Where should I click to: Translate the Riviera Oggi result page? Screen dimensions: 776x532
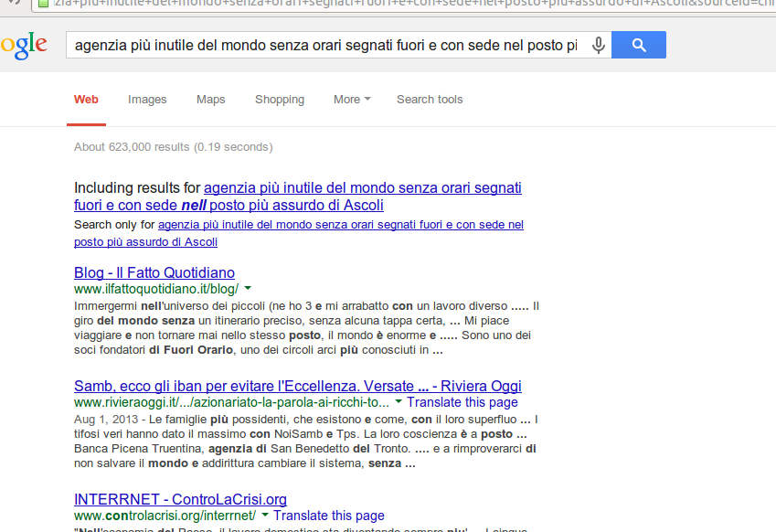(x=462, y=401)
